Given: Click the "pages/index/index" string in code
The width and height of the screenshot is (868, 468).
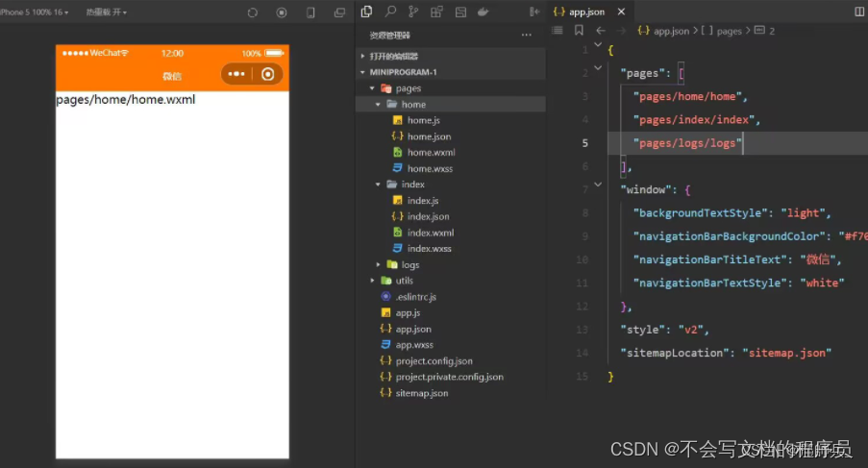Looking at the screenshot, I should coord(694,120).
